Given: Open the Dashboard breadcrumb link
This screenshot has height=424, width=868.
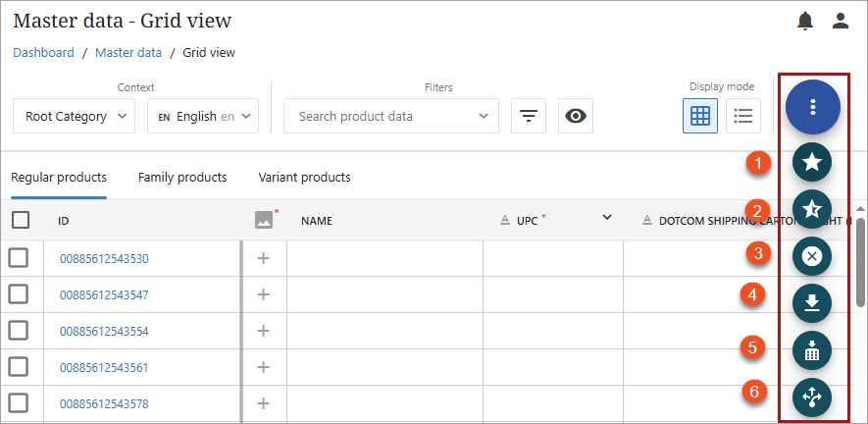Looking at the screenshot, I should [x=43, y=53].
